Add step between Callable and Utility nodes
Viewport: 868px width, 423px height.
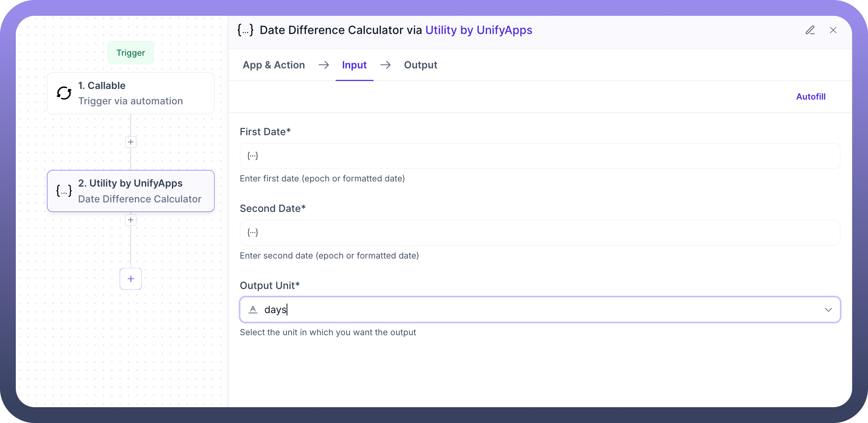[x=131, y=142]
